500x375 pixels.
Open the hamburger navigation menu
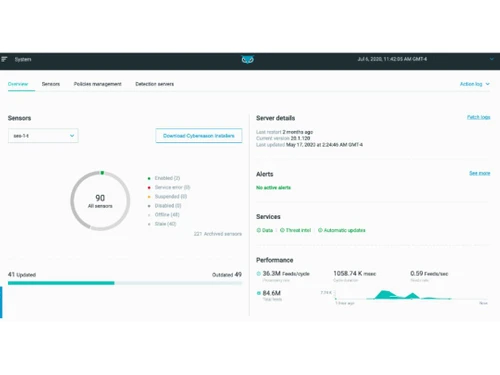coord(4,59)
